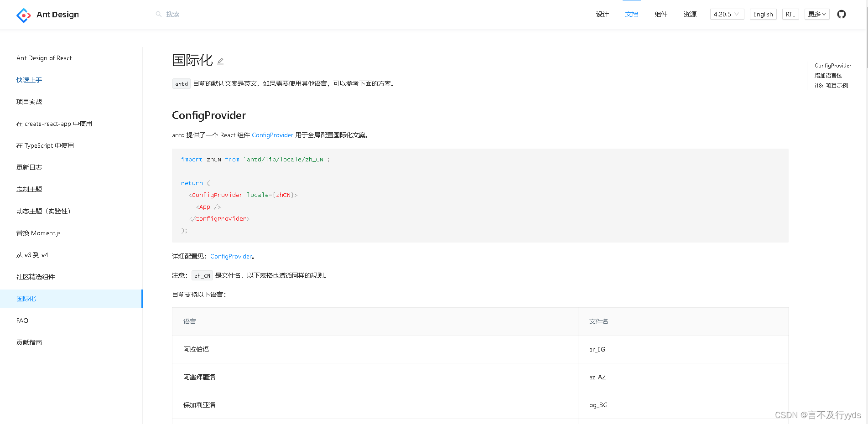Open 在 create-react-app 中使用 sidebar page
This screenshot has height=424, width=868.
point(54,124)
